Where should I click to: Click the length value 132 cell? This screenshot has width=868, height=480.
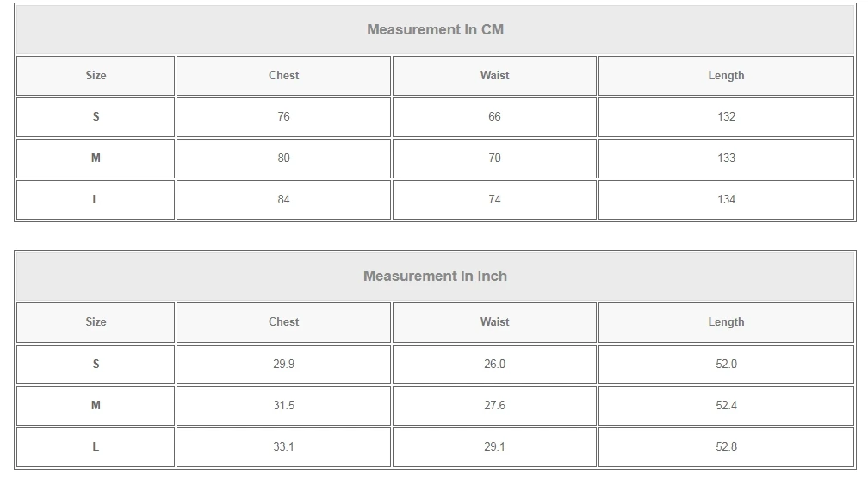coord(726,117)
